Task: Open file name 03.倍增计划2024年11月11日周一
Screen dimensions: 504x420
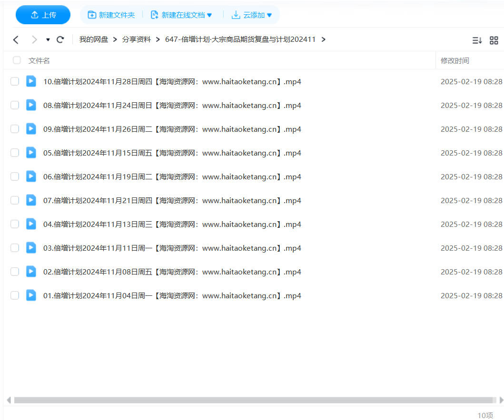Action: click(172, 248)
